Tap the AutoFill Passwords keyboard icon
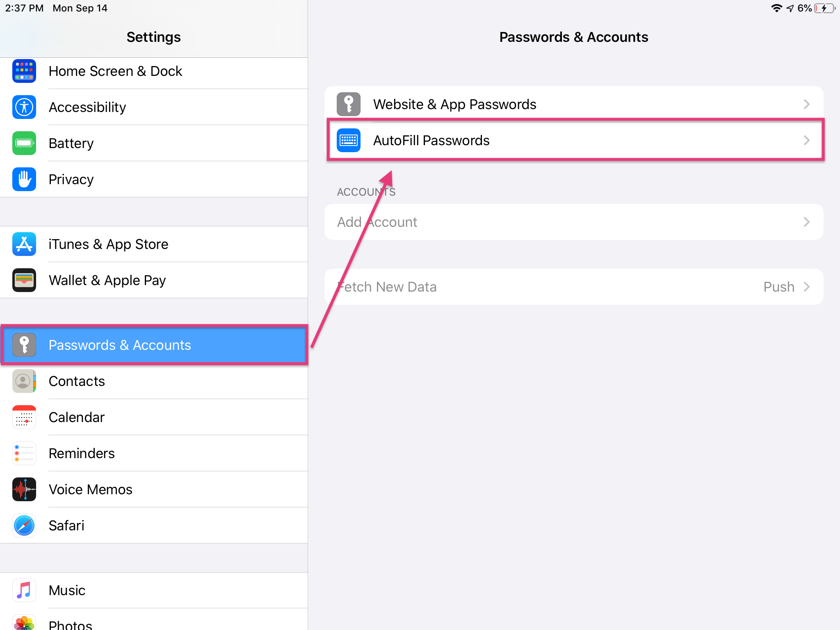Screen dimensions: 840x630 pos(349,140)
